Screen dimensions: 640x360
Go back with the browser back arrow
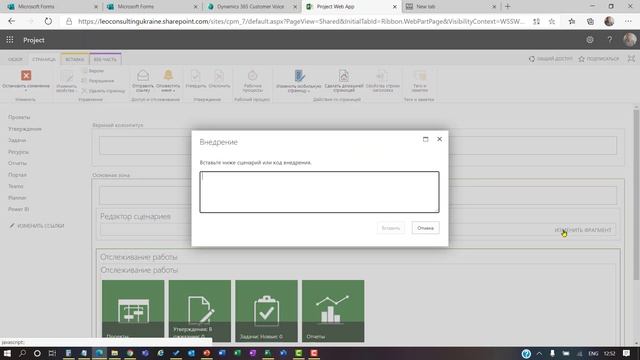[11, 21]
